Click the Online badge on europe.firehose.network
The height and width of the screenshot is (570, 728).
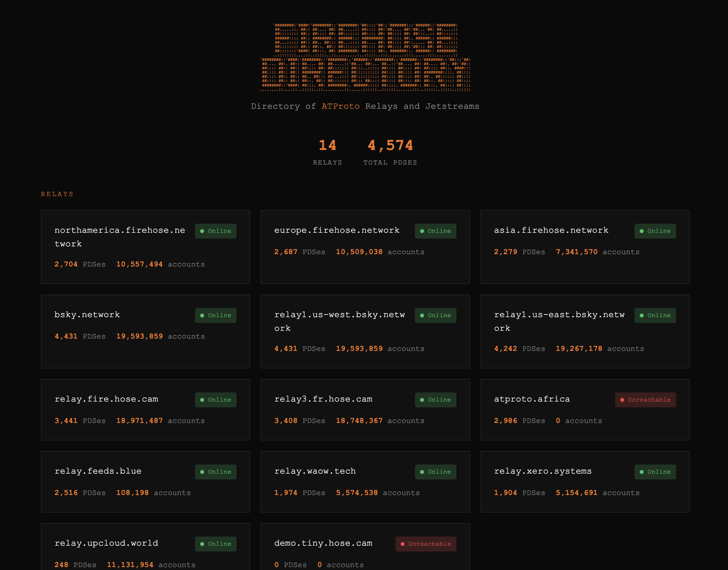click(435, 231)
